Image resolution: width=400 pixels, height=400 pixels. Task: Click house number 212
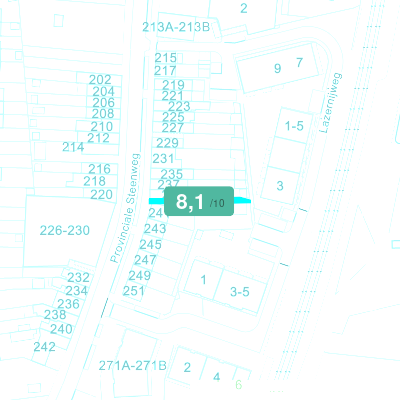[x=98, y=138]
